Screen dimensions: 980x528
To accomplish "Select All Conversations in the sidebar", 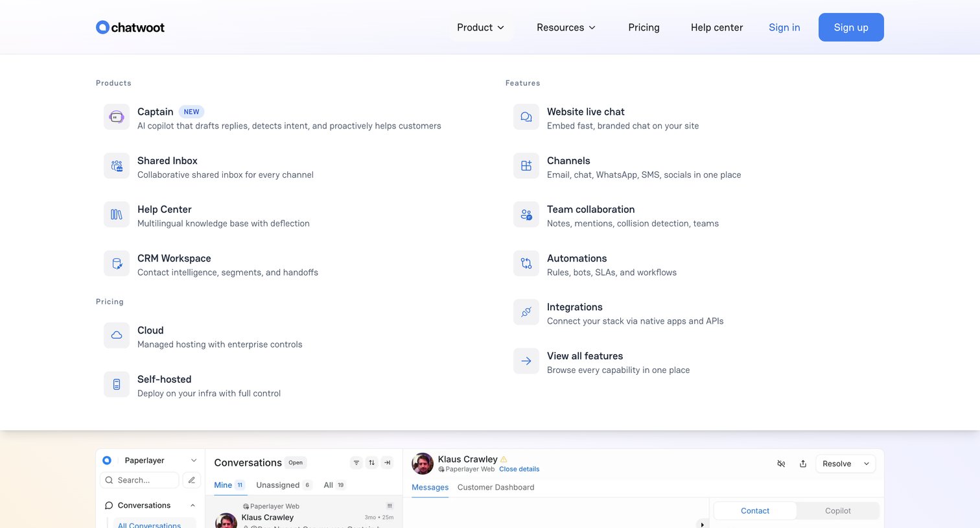I will coord(150,524).
